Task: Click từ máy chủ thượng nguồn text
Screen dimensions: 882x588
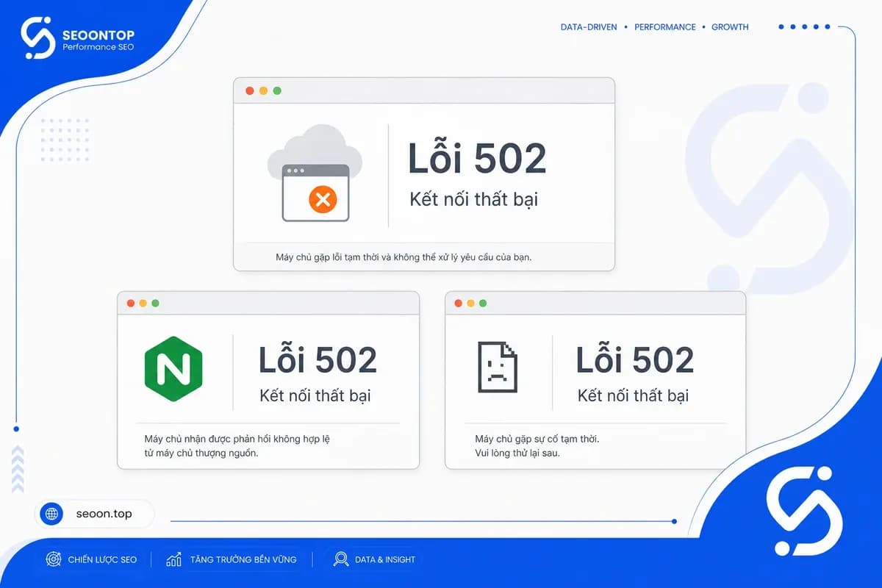Action: click(x=201, y=453)
